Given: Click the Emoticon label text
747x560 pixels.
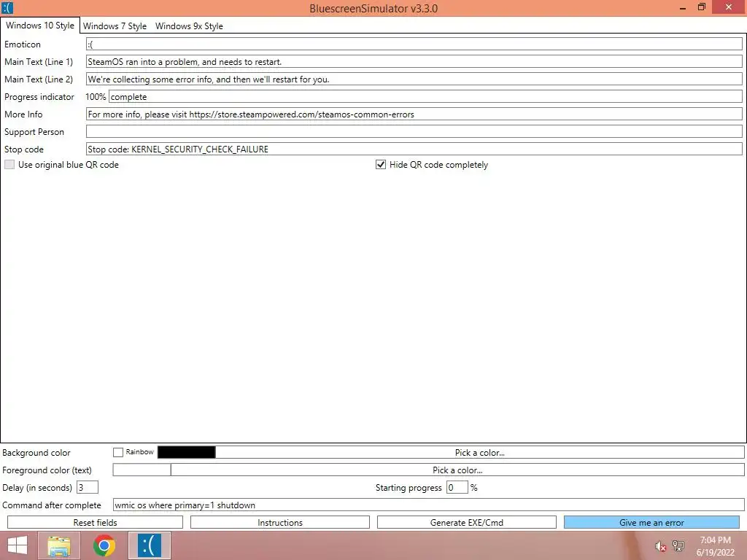Looking at the screenshot, I should click(23, 44).
